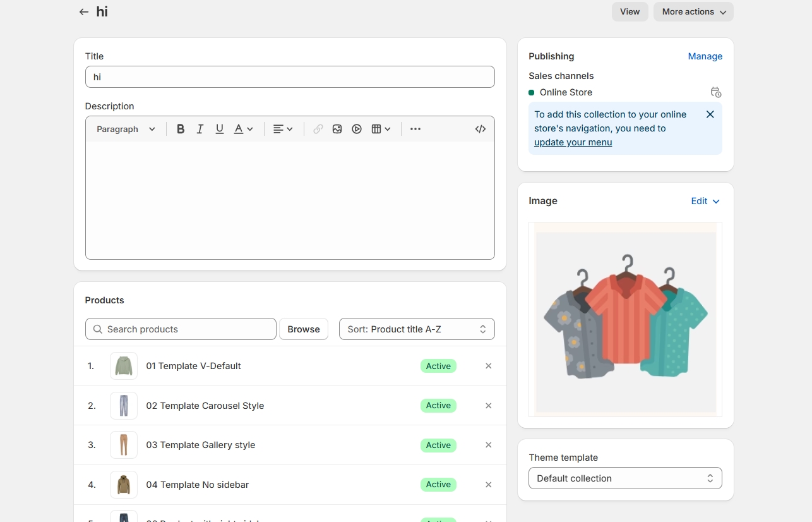Viewport: 812px width, 522px height.
Task: Open the Theme template Default collection dropdown
Action: [x=625, y=478]
